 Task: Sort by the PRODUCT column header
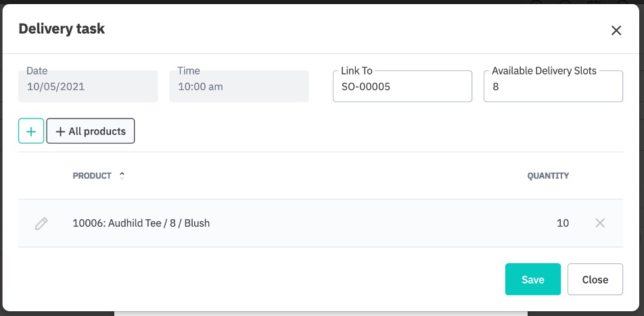coord(92,176)
